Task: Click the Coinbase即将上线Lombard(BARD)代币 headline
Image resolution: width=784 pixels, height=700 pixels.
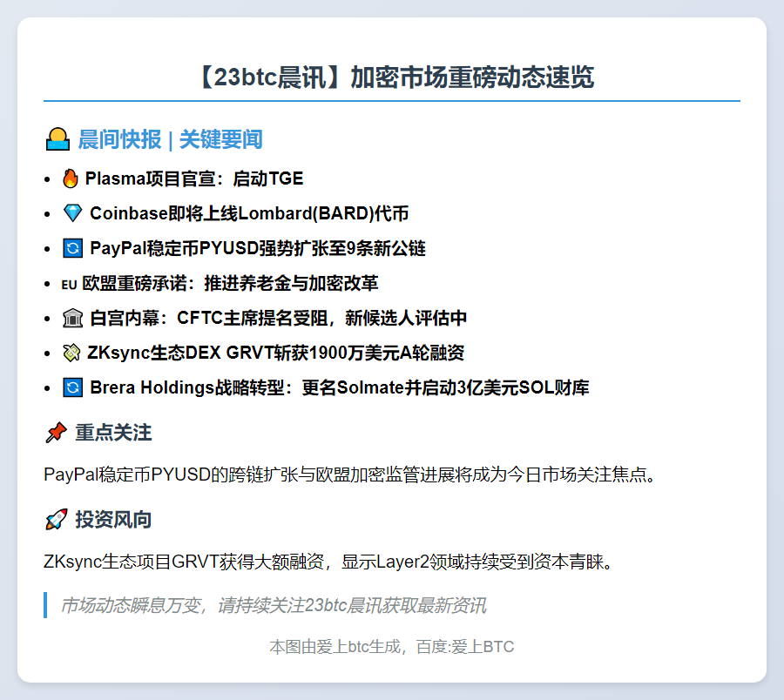Action: 249,213
